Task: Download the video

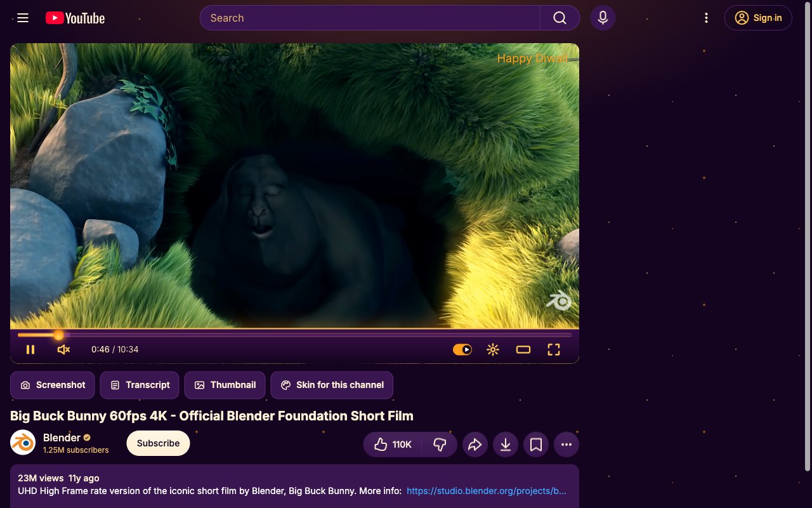Action: pyautogui.click(x=506, y=444)
